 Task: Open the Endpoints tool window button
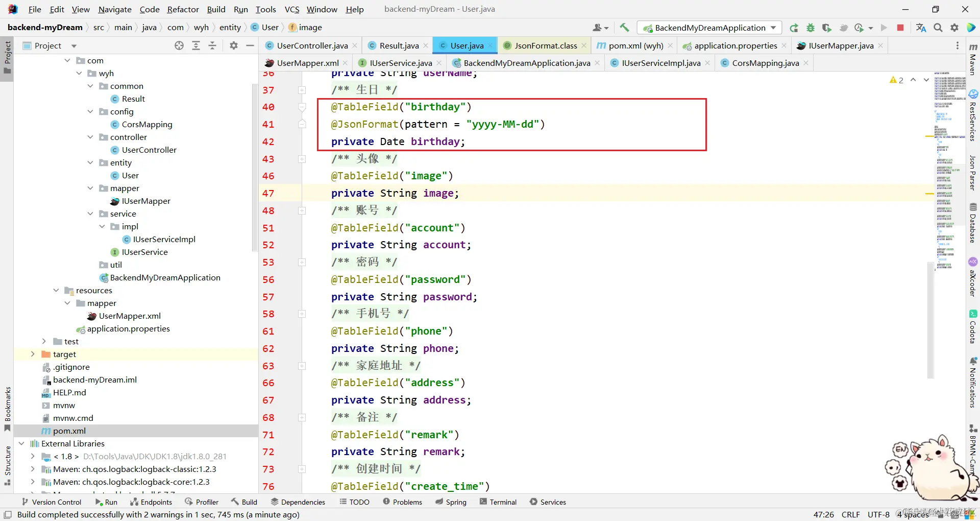(151, 502)
